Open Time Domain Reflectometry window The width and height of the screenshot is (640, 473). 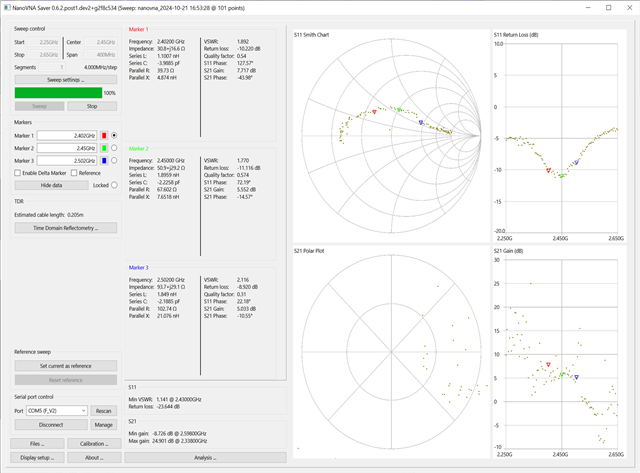pyautogui.click(x=66, y=228)
